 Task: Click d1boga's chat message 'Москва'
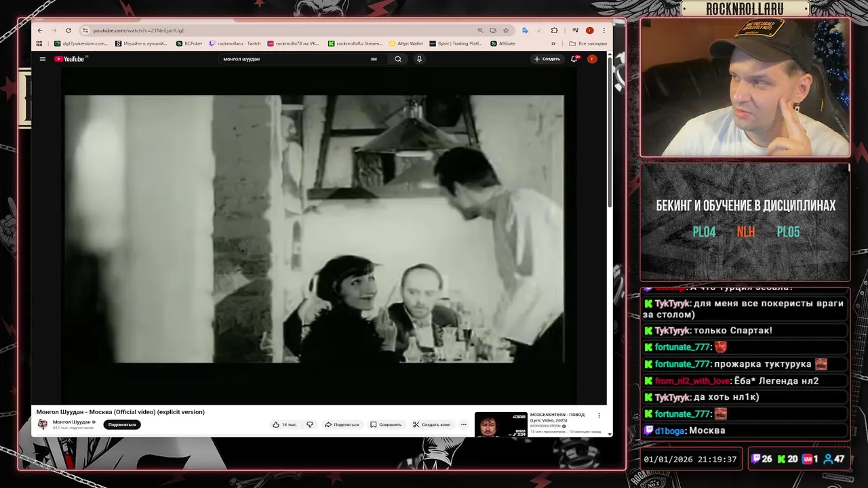point(707,430)
